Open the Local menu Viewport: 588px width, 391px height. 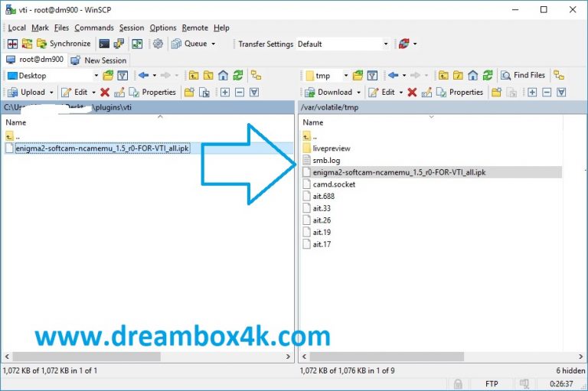pyautogui.click(x=17, y=28)
